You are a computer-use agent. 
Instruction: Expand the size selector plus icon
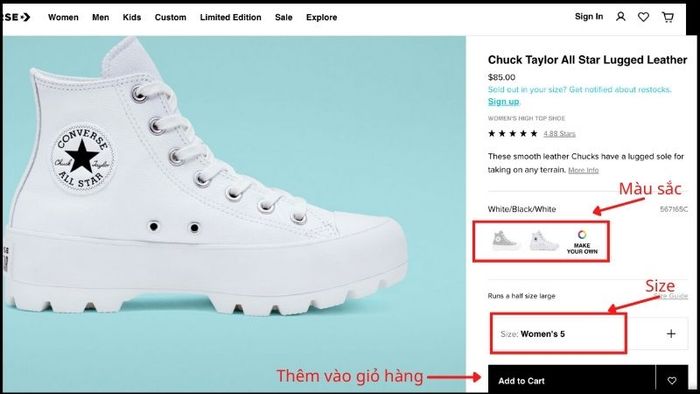tap(671, 333)
